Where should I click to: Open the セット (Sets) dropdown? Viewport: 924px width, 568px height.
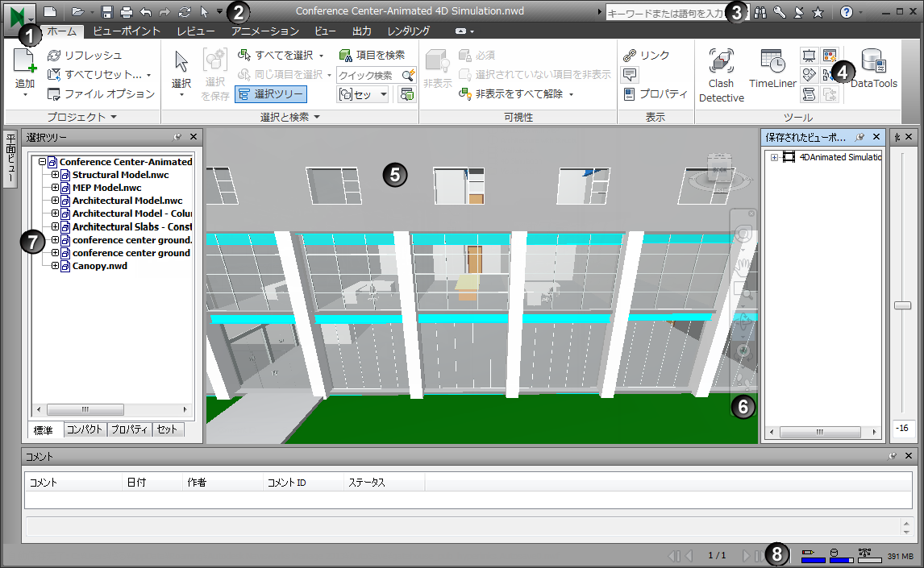[x=362, y=94]
